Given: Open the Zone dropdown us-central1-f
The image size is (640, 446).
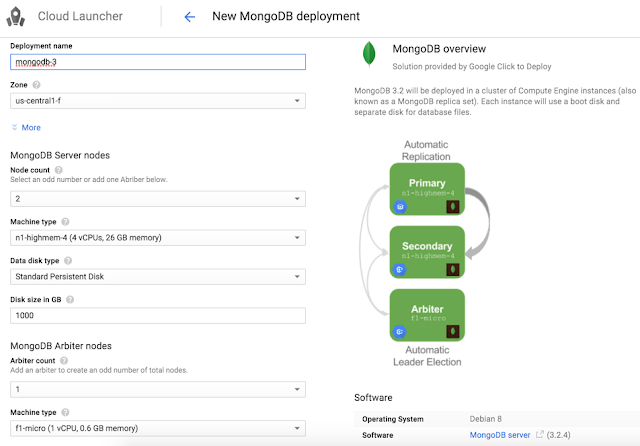Looking at the screenshot, I should (158, 101).
